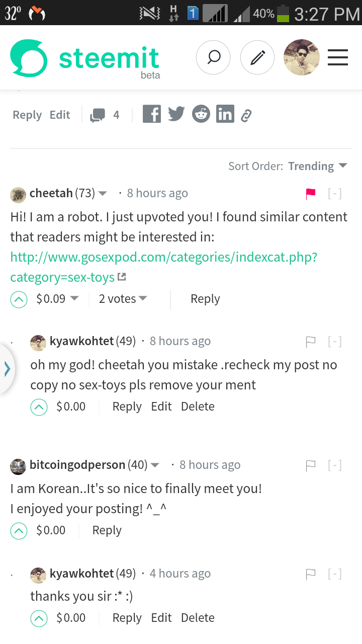Click the comments count bubble icon
The width and height of the screenshot is (362, 644).
point(98,115)
